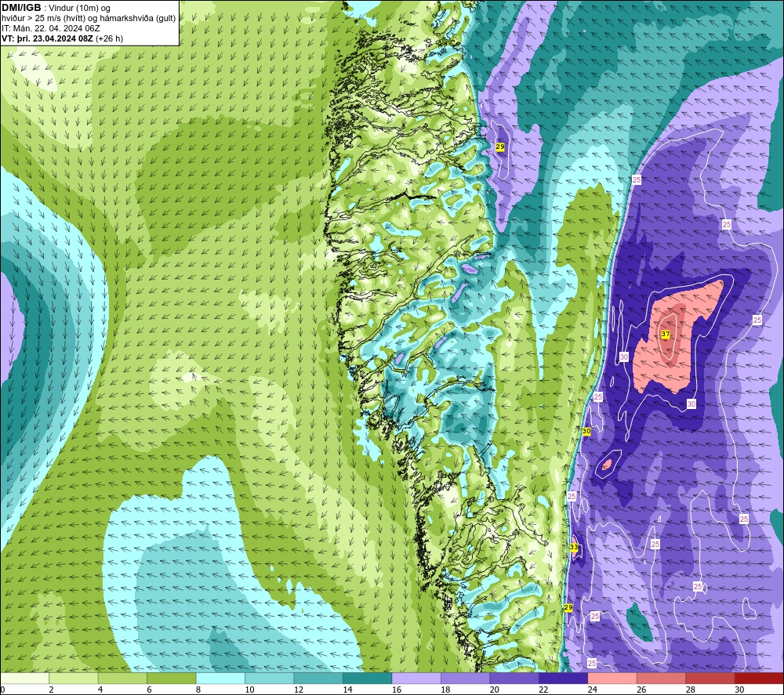
Task: Pick the 24–26 m/s salmon pink swatch
Action: click(612, 678)
